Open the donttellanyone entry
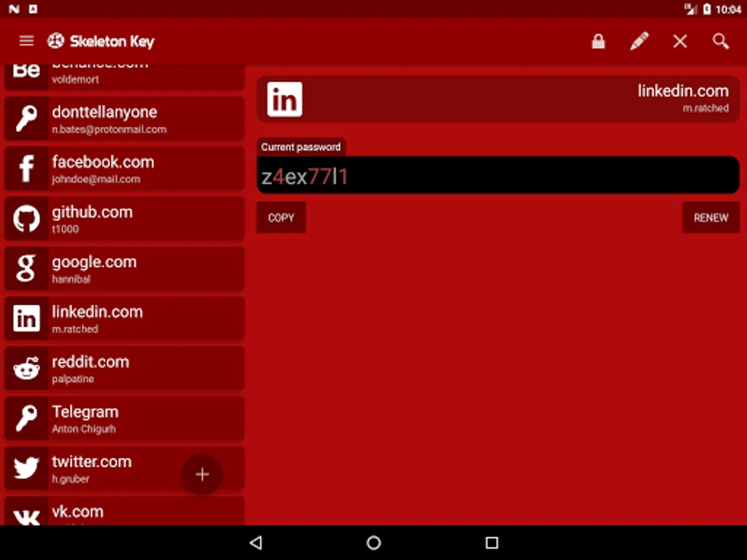The height and width of the screenshot is (560, 747). [105, 119]
